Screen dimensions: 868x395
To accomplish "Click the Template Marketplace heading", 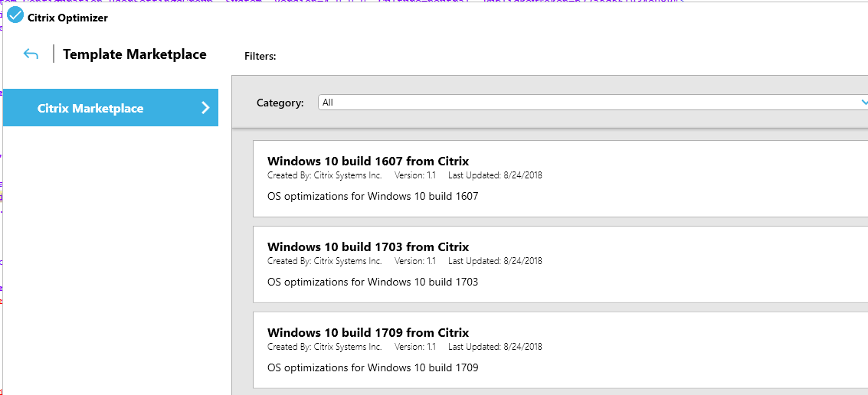I will click(x=135, y=54).
